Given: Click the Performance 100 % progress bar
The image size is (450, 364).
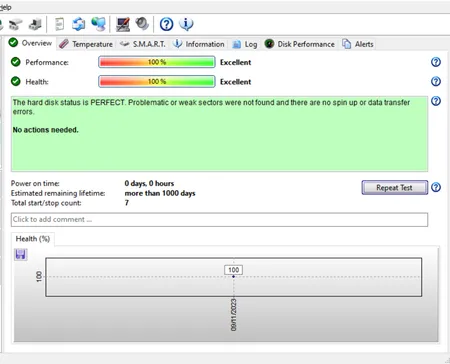Looking at the screenshot, I should pyautogui.click(x=157, y=62).
